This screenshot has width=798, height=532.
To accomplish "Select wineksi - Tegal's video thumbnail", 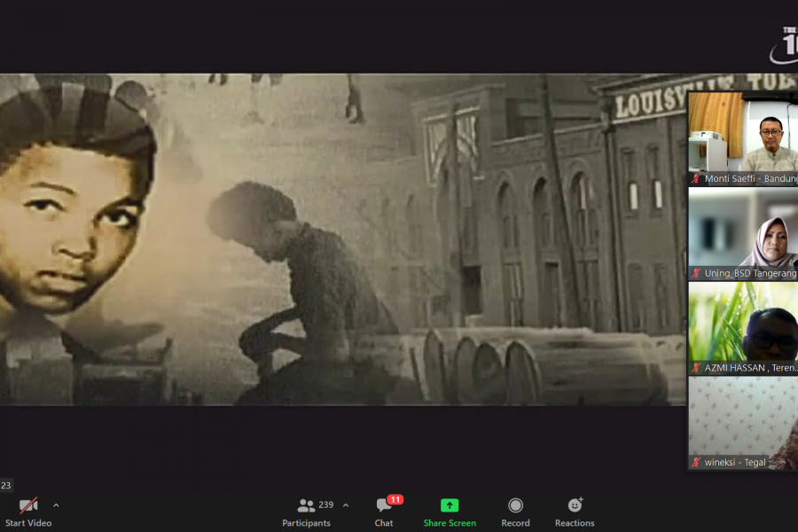I will [x=743, y=417].
